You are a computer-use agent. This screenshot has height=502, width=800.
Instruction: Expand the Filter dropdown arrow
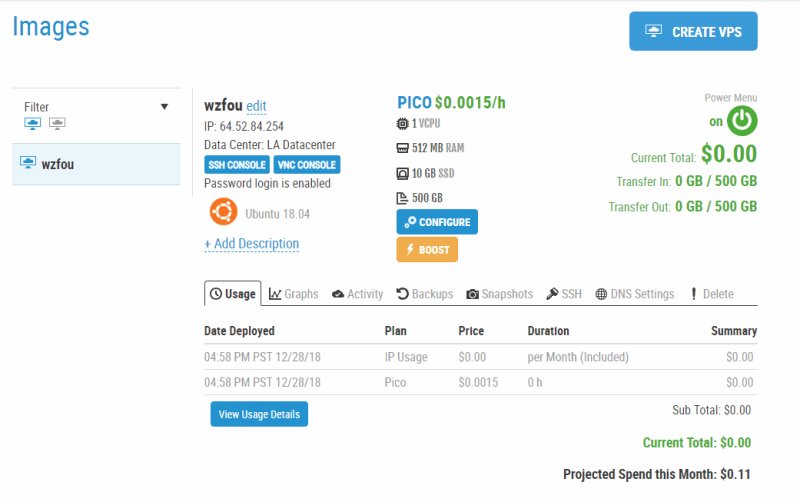(164, 107)
